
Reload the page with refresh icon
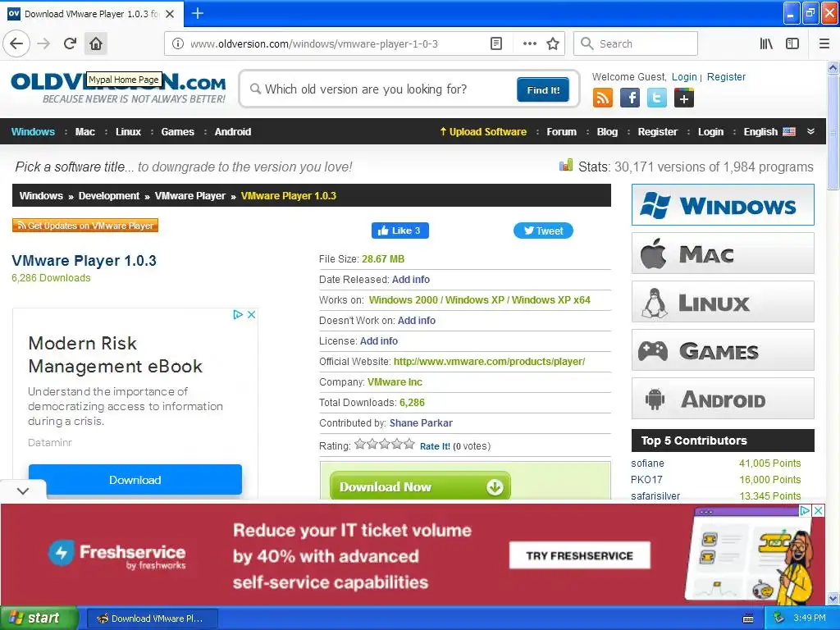tap(70, 44)
